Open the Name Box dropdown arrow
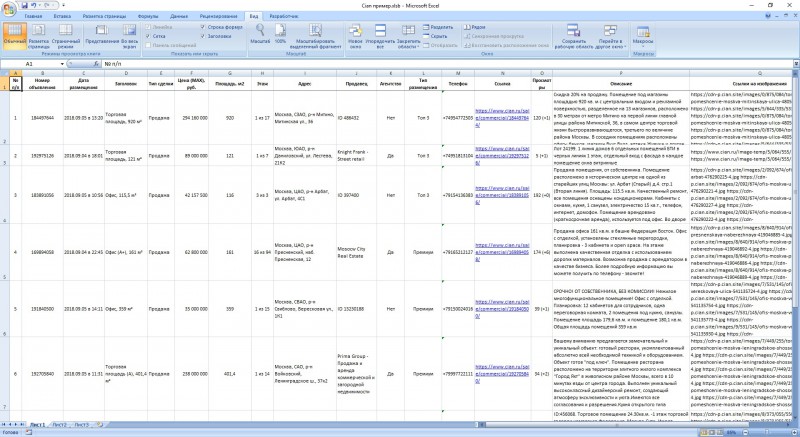Screen dimensions: 800x437 point(62,64)
